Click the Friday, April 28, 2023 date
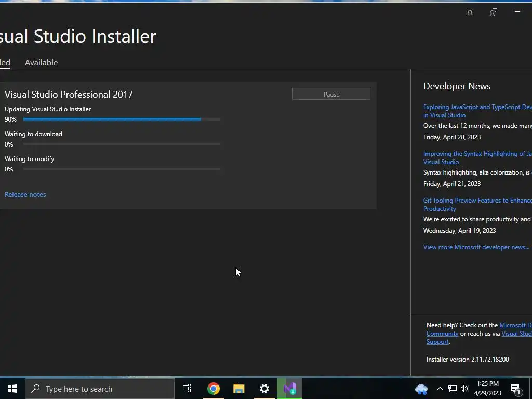This screenshot has width=532, height=399. 452,137
